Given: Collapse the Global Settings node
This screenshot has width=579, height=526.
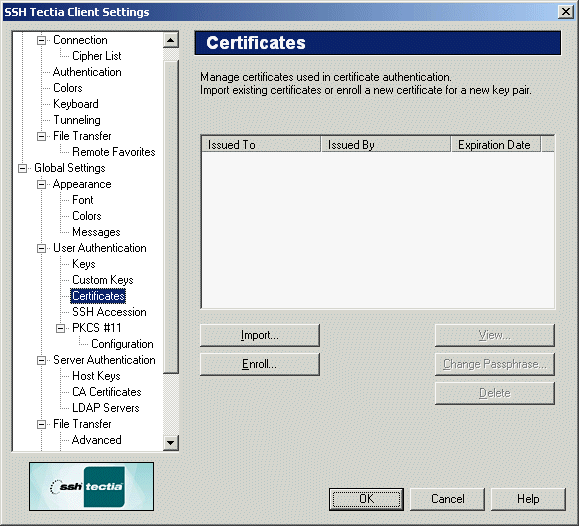Looking at the screenshot, I should coord(23,168).
